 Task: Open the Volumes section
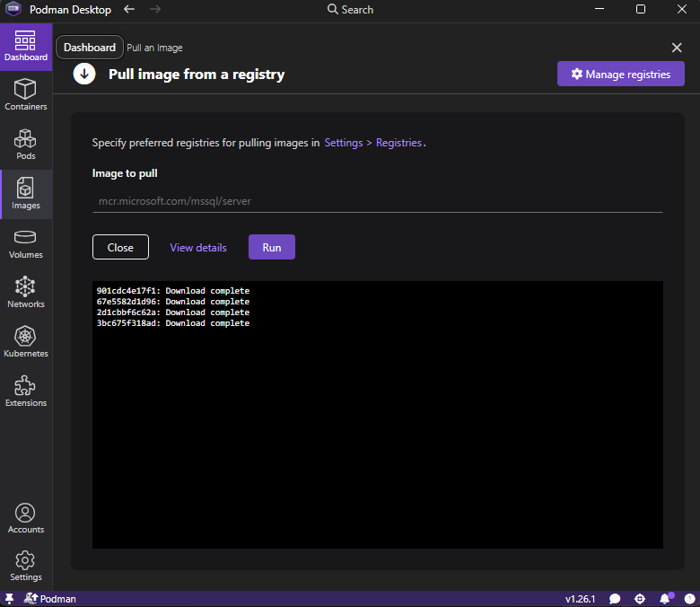pos(26,244)
